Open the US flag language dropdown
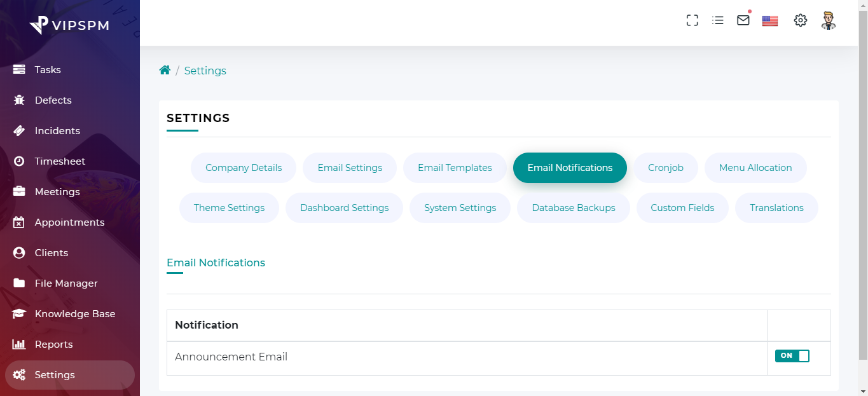This screenshot has height=396, width=868. [770, 21]
